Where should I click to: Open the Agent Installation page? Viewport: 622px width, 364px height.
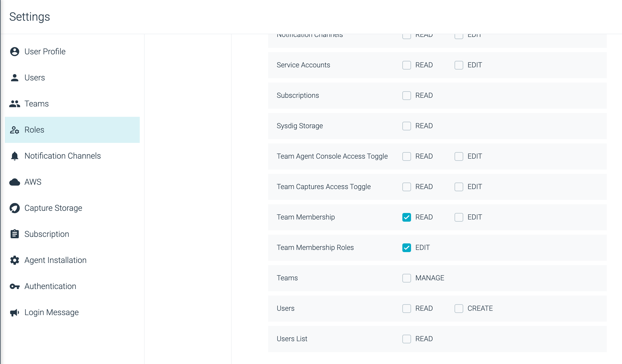[x=72, y=260]
